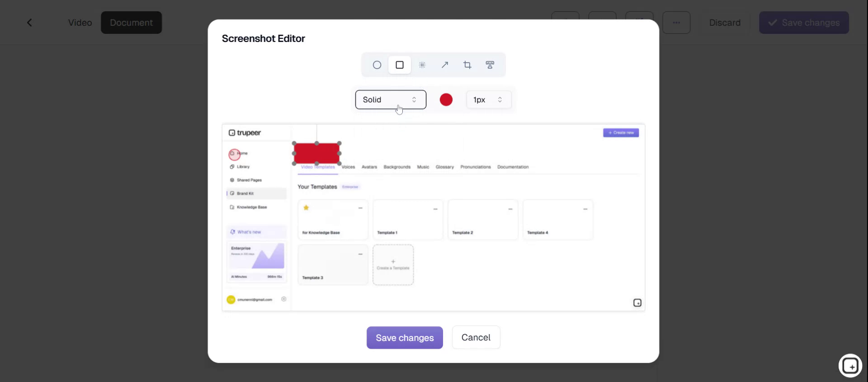Select the arrow tool

coord(445,65)
